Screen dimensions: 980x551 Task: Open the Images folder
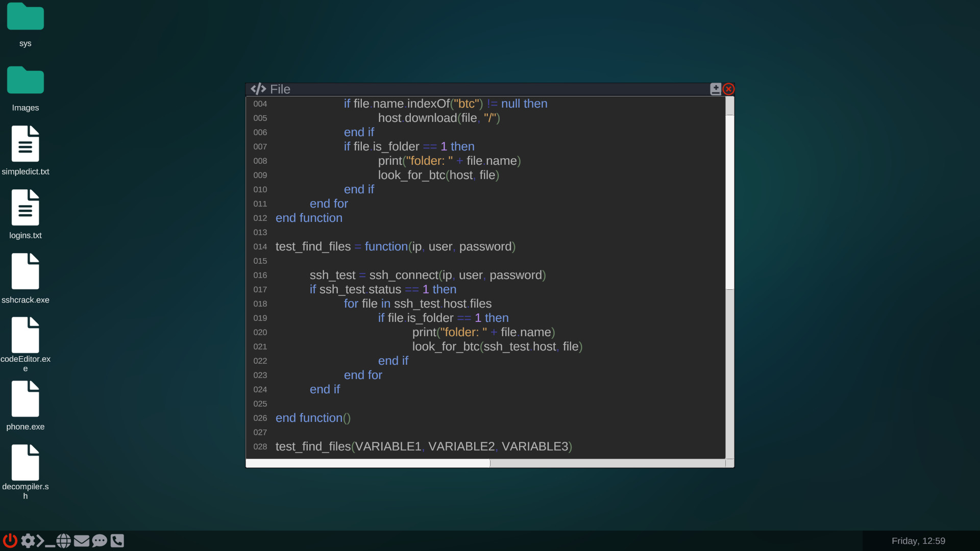[x=25, y=80]
